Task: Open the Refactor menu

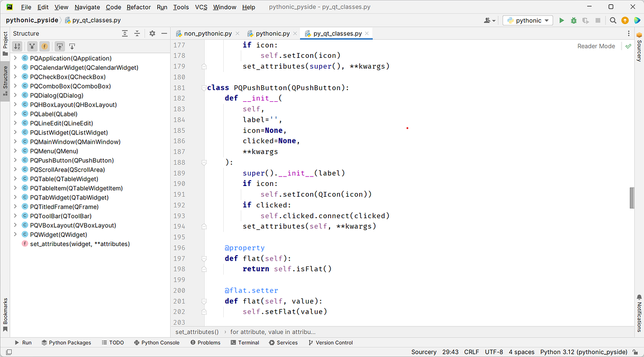Action: pyautogui.click(x=138, y=7)
